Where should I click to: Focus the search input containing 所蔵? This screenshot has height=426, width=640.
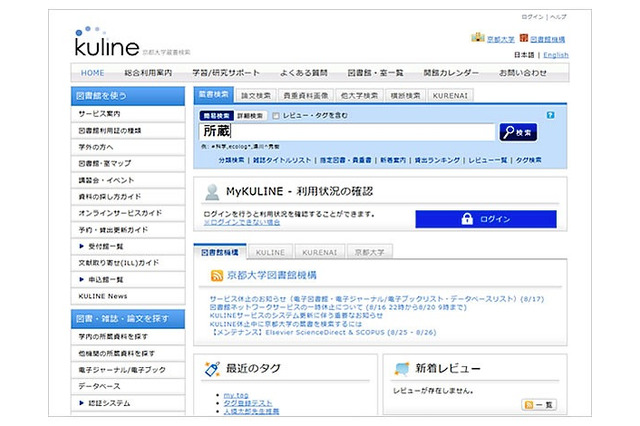347,131
